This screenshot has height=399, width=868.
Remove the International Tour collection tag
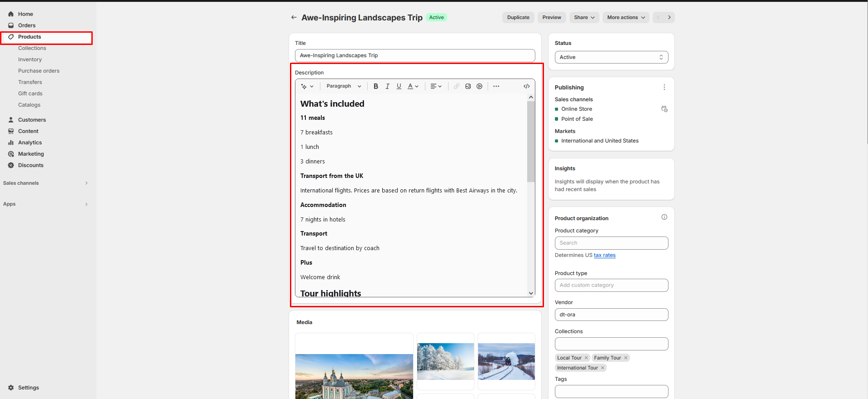coord(603,368)
